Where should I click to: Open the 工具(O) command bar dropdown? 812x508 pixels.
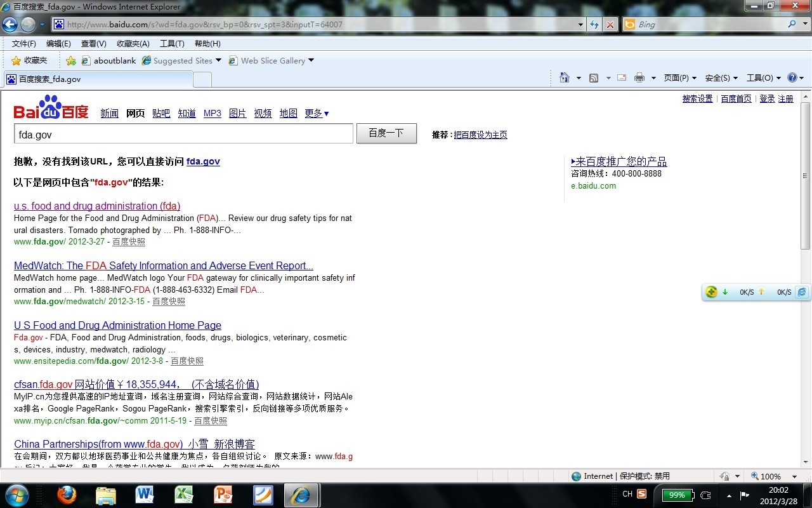coord(763,77)
